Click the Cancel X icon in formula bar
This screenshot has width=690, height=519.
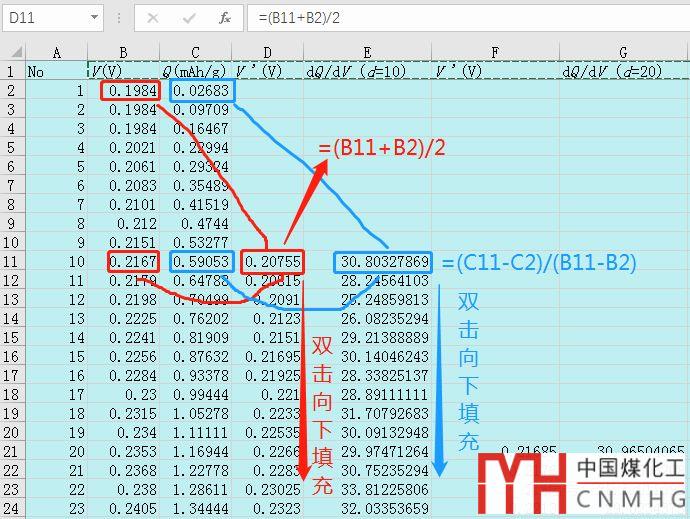(x=153, y=18)
